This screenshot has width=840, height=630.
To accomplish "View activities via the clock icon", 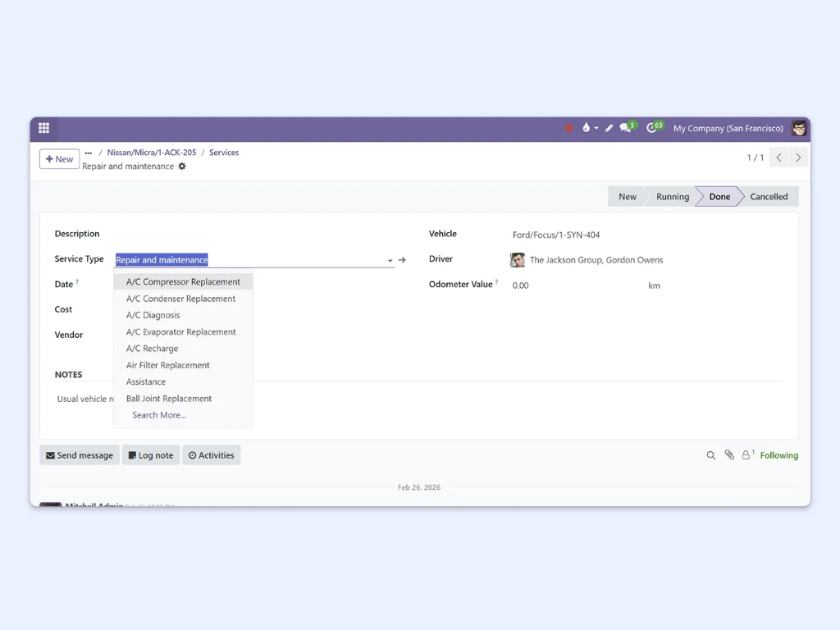I will point(651,128).
